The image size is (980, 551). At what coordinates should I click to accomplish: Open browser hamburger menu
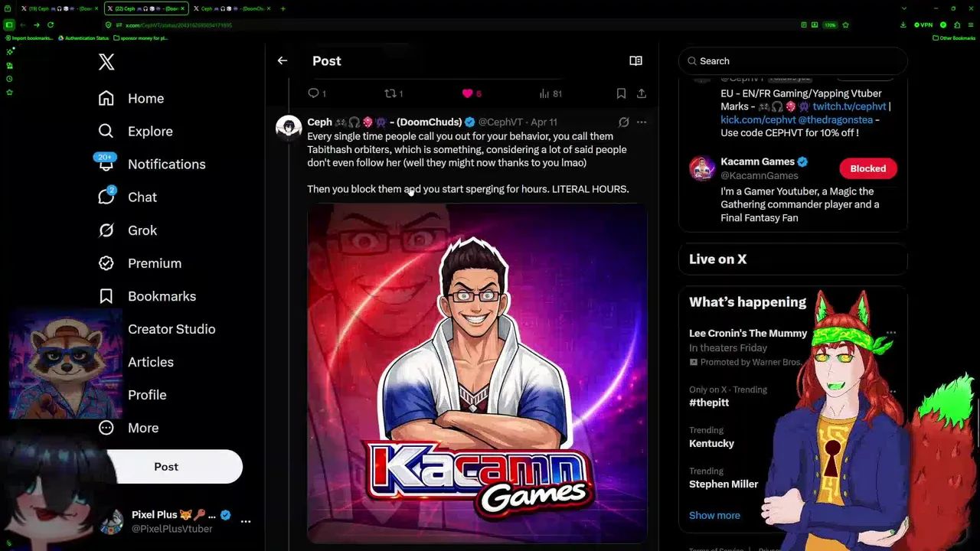970,25
